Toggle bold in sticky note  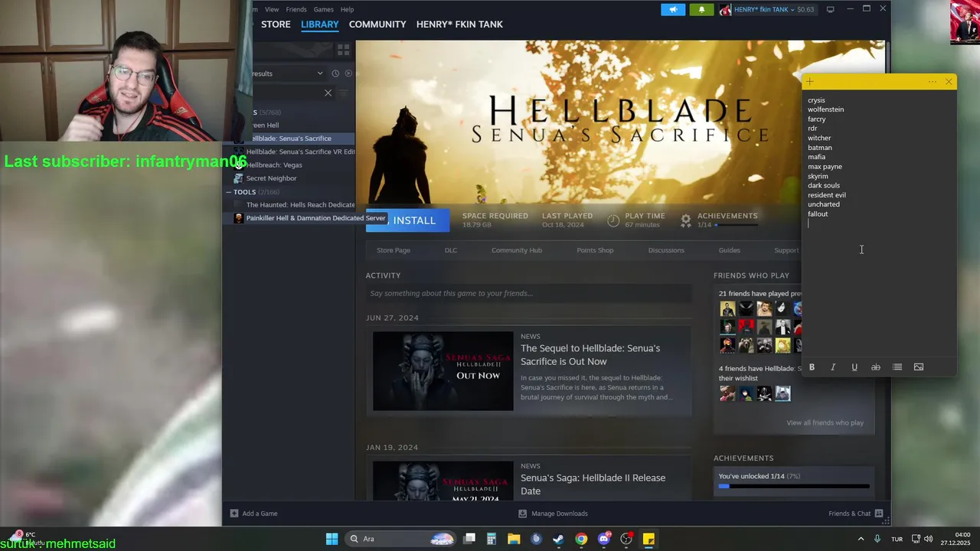point(812,367)
